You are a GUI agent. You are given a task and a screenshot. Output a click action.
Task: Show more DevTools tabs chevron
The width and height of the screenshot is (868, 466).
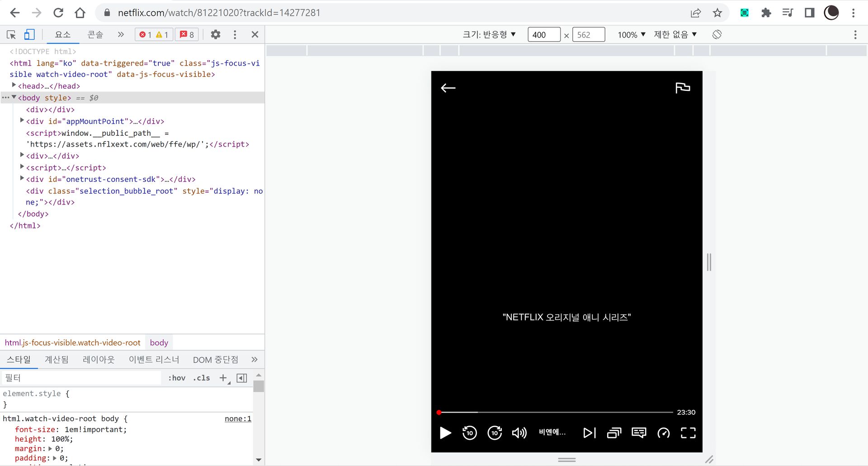[121, 34]
